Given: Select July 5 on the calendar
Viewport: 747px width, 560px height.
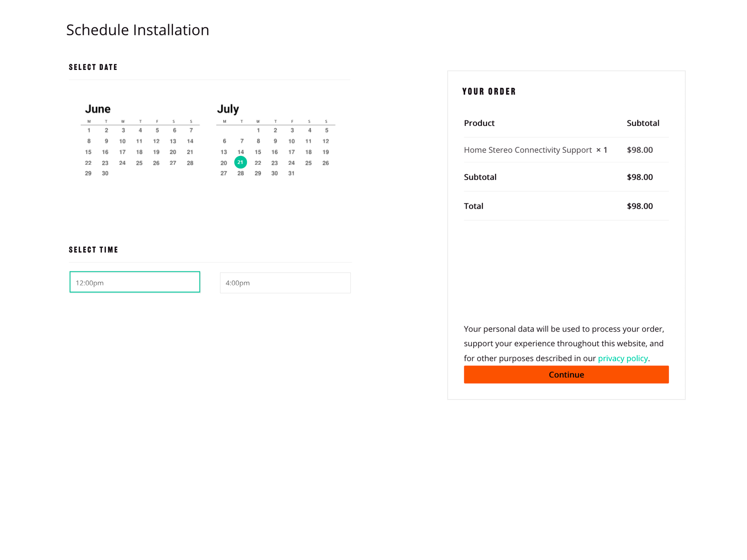Looking at the screenshot, I should point(327,130).
